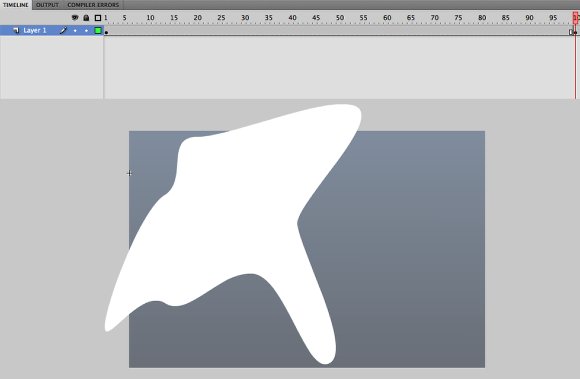This screenshot has height=379, width=580.
Task: Jump to frame 95 on the ruler
Action: click(x=553, y=18)
